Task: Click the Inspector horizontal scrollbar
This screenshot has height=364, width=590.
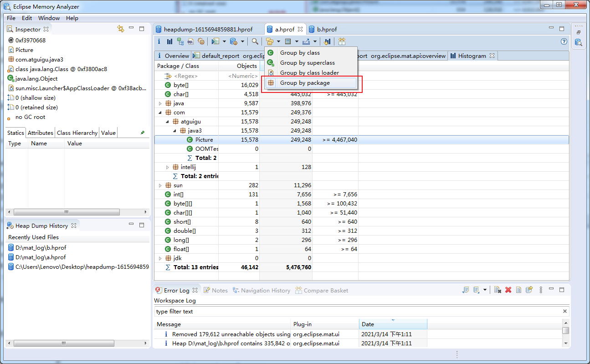Action: (x=67, y=212)
